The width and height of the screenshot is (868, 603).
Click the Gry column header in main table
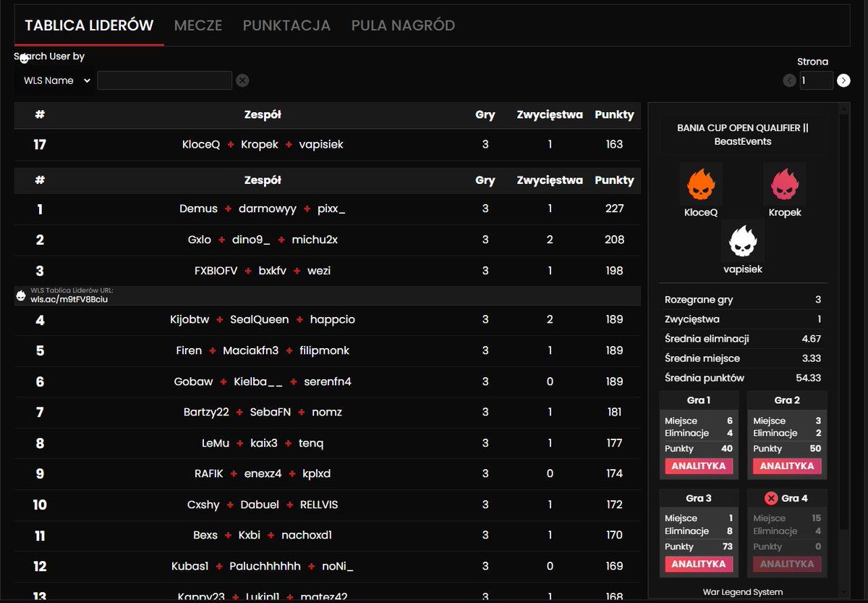click(x=485, y=180)
